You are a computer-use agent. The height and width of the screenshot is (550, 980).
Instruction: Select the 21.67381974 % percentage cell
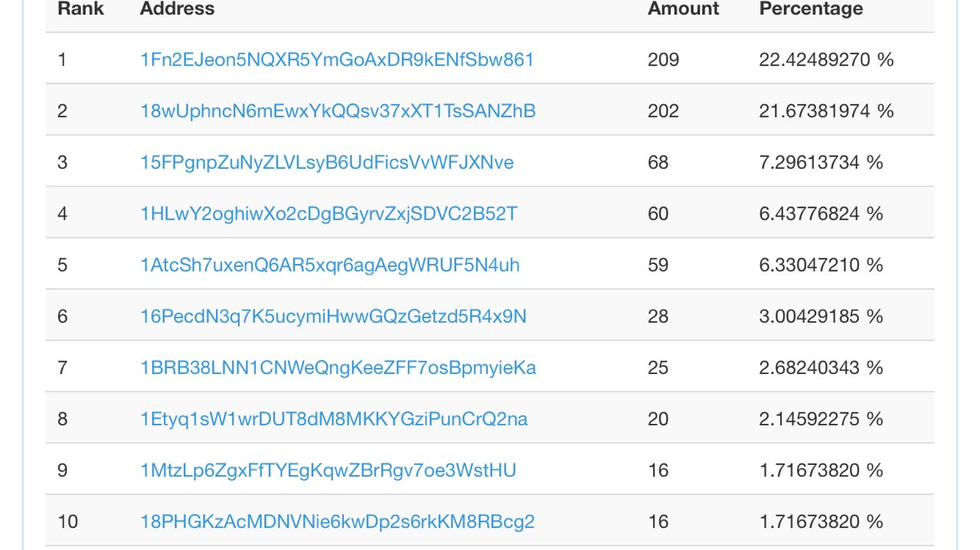pos(827,111)
